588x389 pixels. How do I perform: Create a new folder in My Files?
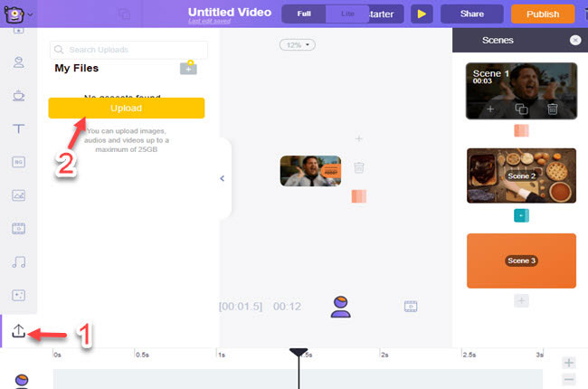pos(188,68)
